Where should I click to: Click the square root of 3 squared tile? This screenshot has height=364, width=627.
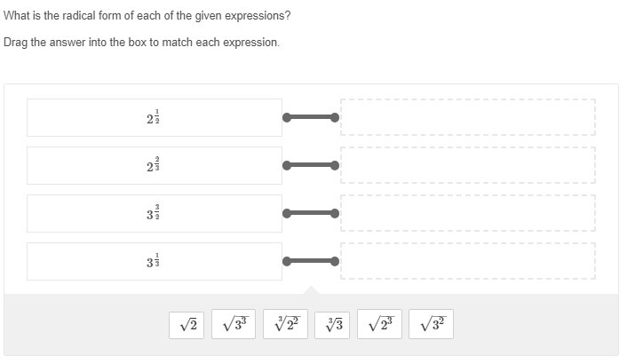pyautogui.click(x=432, y=325)
